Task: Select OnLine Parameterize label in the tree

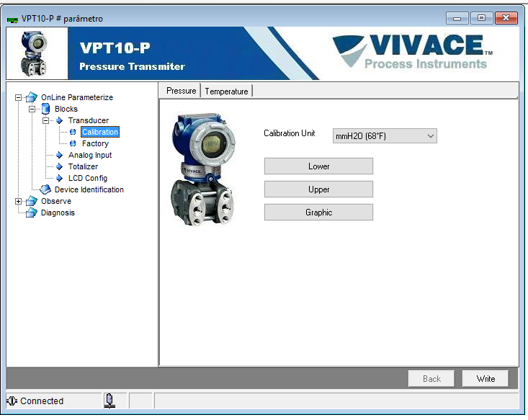Action: tap(77, 97)
